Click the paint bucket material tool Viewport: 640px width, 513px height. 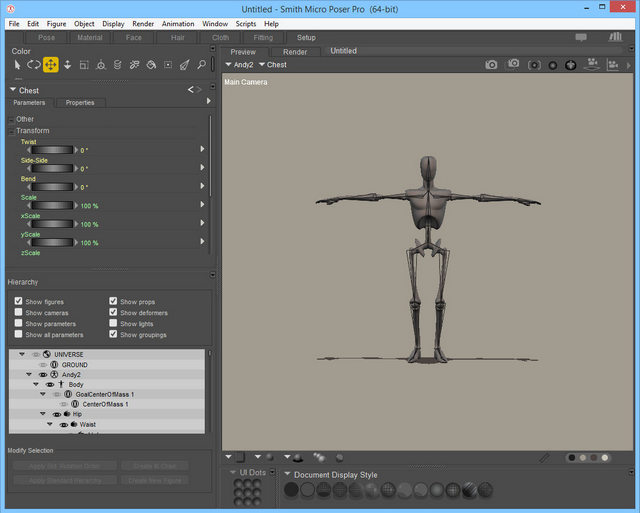coord(150,65)
